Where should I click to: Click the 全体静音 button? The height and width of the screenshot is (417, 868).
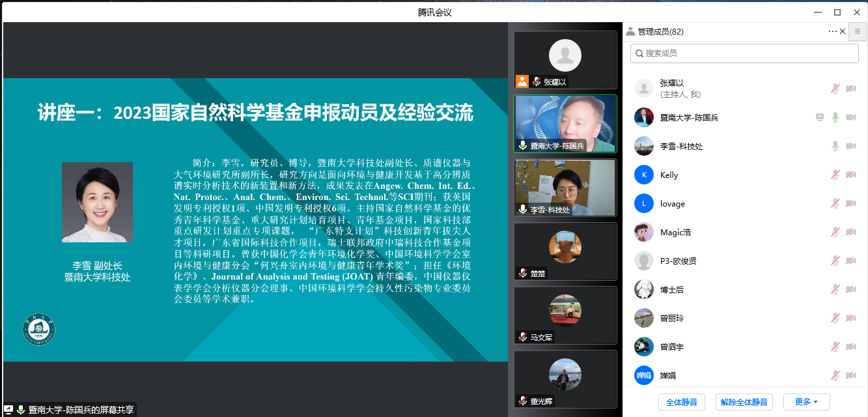click(681, 402)
